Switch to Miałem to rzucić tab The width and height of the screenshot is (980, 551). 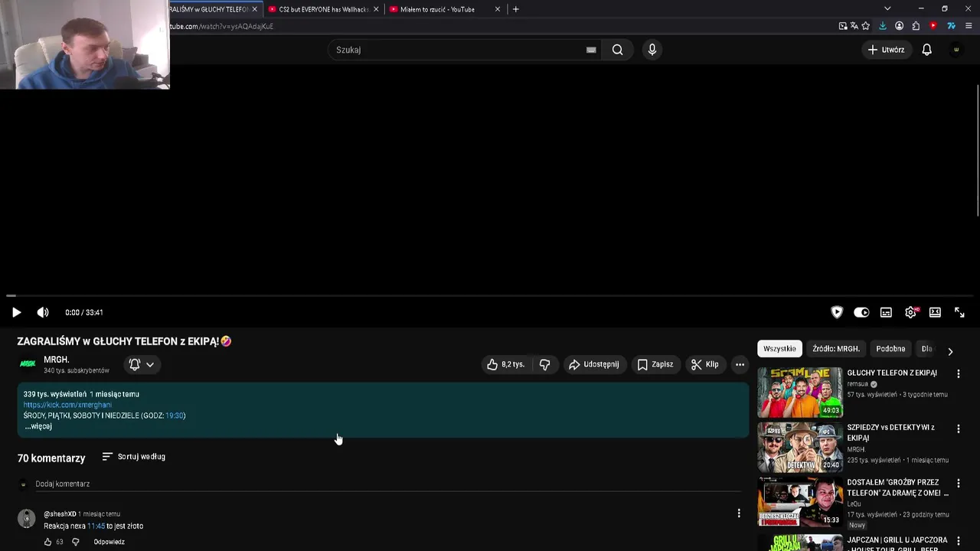coord(444,9)
